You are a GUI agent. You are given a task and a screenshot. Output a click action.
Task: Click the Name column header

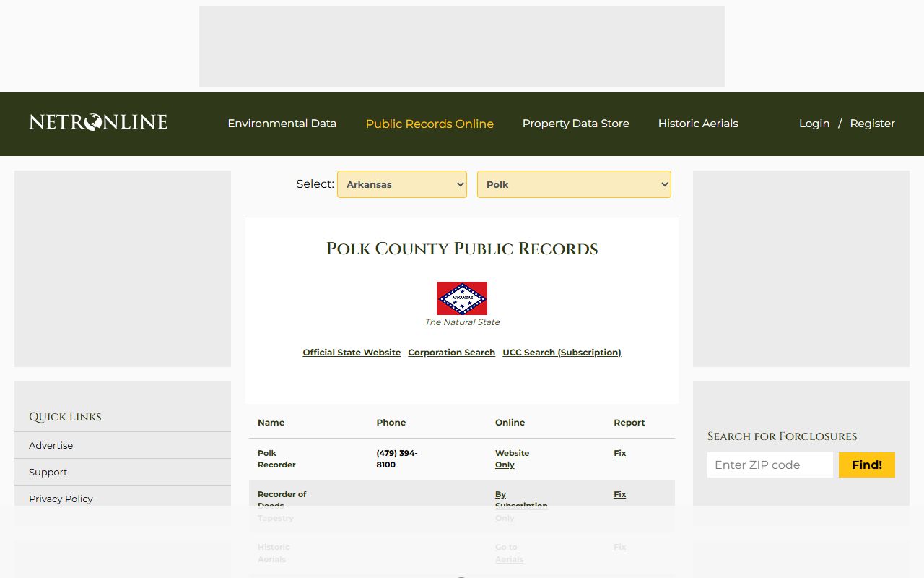[271, 423]
